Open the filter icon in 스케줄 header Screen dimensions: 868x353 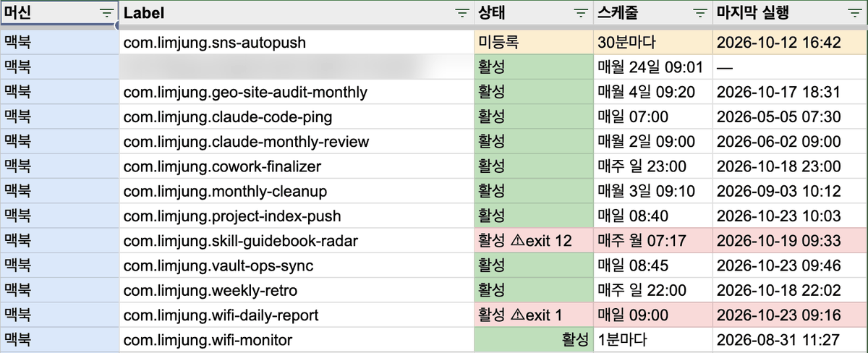tap(699, 13)
